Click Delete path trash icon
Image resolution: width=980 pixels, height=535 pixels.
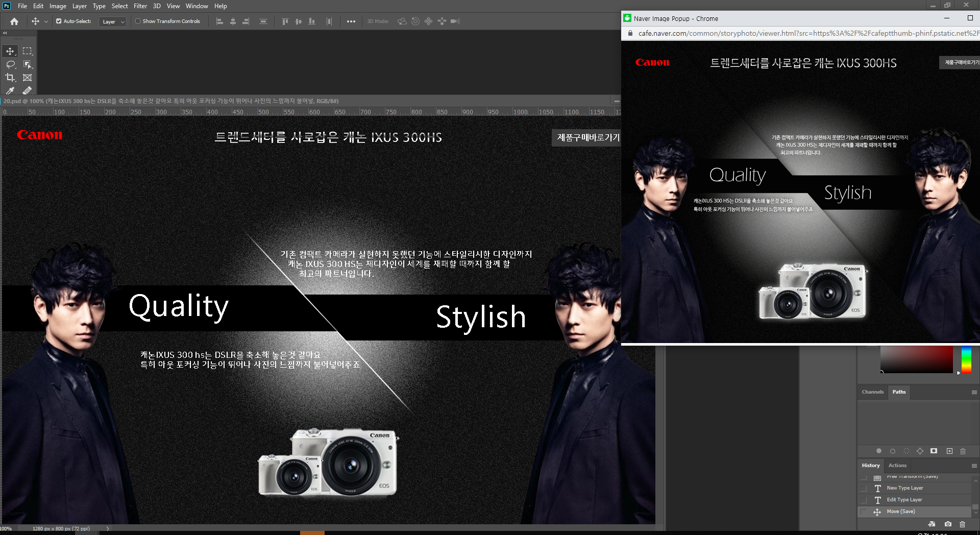point(963,451)
